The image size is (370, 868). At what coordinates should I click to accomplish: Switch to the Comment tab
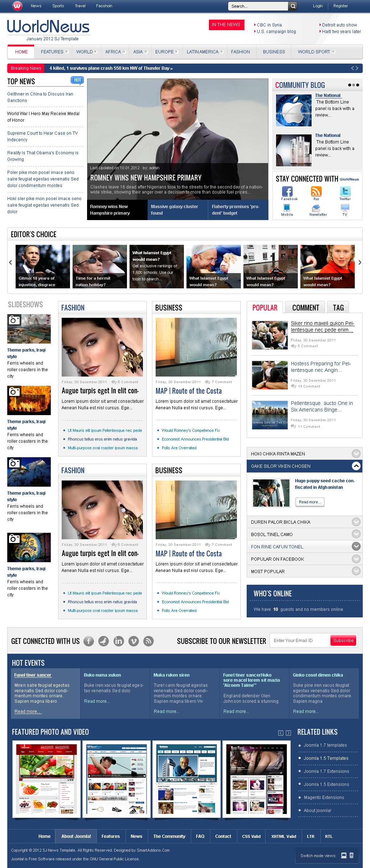[x=305, y=308]
